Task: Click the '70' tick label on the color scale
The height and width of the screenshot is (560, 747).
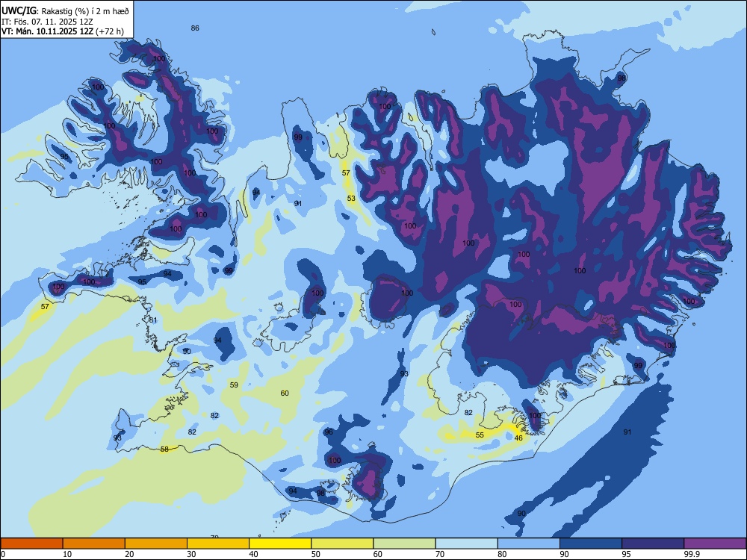Action: pyautogui.click(x=440, y=554)
